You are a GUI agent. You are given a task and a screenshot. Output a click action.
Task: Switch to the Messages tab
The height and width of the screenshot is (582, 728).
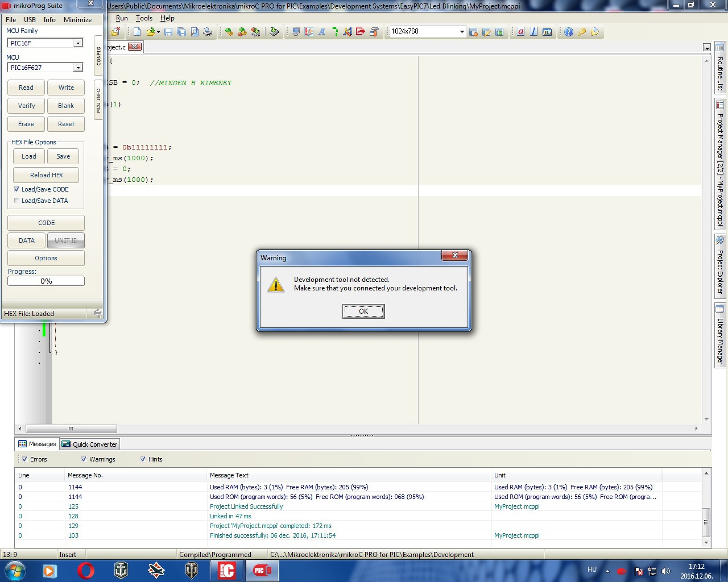coord(38,444)
